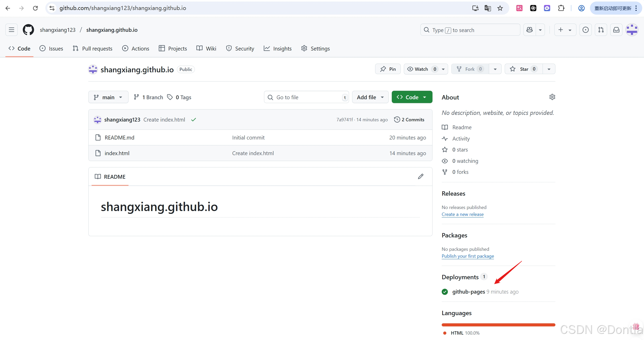Open the green Code dropdown
This screenshot has width=644, height=340.
pyautogui.click(x=412, y=97)
